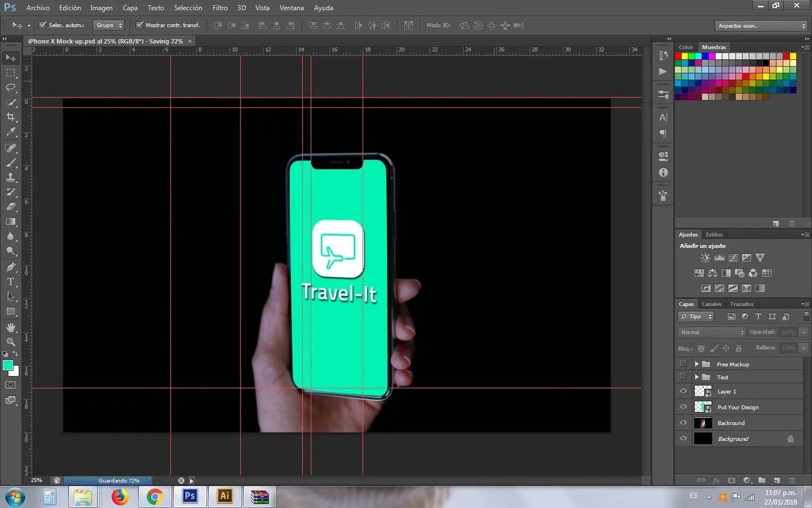The width and height of the screenshot is (812, 508).
Task: Cancel the saving progress button
Action: [181, 481]
